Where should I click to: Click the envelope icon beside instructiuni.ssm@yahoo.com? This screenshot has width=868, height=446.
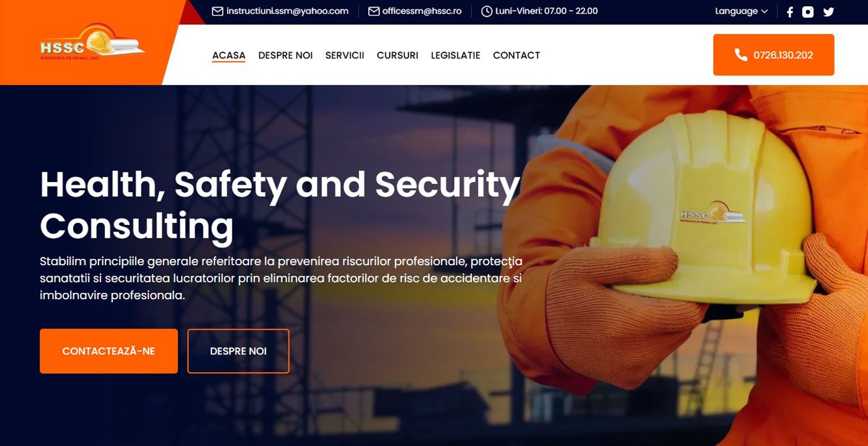(x=217, y=11)
